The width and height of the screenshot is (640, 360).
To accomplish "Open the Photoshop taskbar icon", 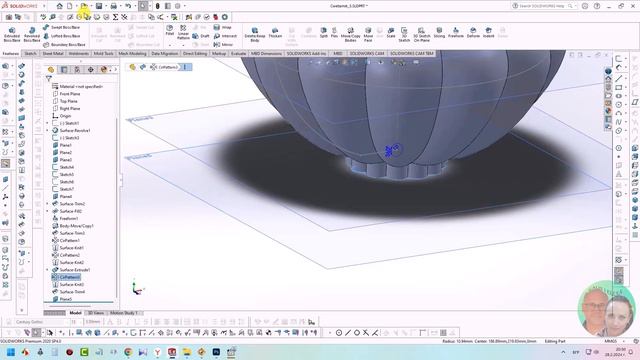I will click(x=216, y=352).
